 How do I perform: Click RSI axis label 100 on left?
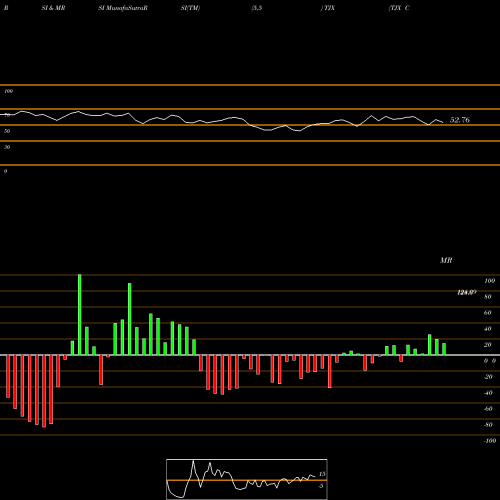[x=8, y=91]
